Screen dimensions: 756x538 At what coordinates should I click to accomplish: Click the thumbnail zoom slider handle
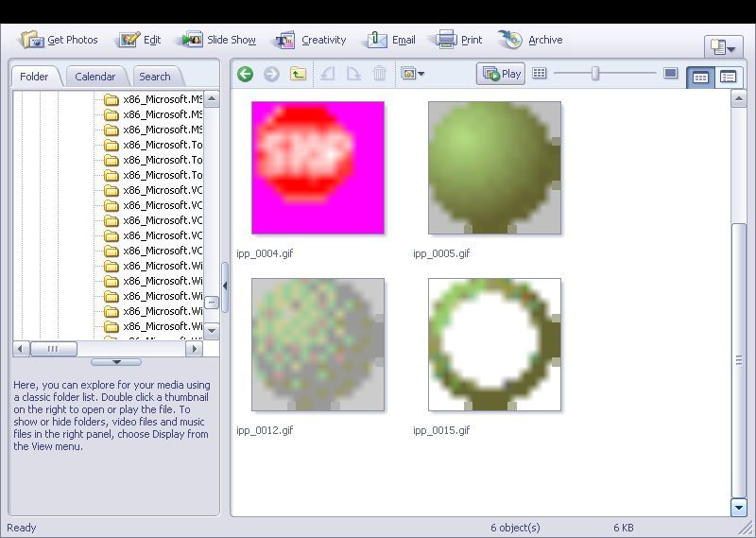pyautogui.click(x=595, y=74)
